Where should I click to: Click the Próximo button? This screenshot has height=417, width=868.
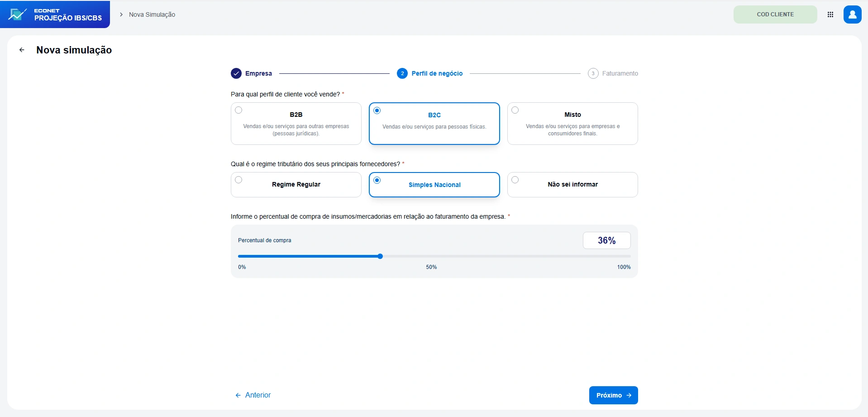(x=613, y=395)
